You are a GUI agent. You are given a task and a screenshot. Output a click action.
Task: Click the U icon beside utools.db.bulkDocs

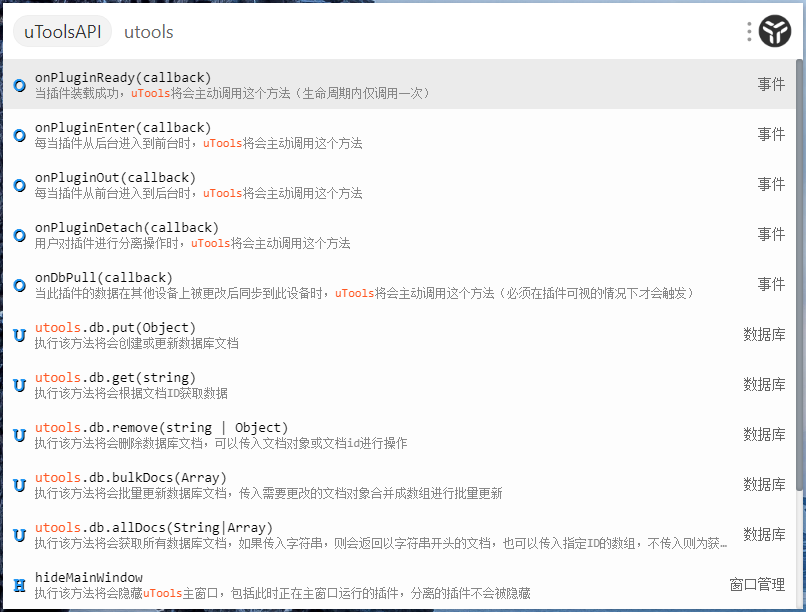pos(20,485)
